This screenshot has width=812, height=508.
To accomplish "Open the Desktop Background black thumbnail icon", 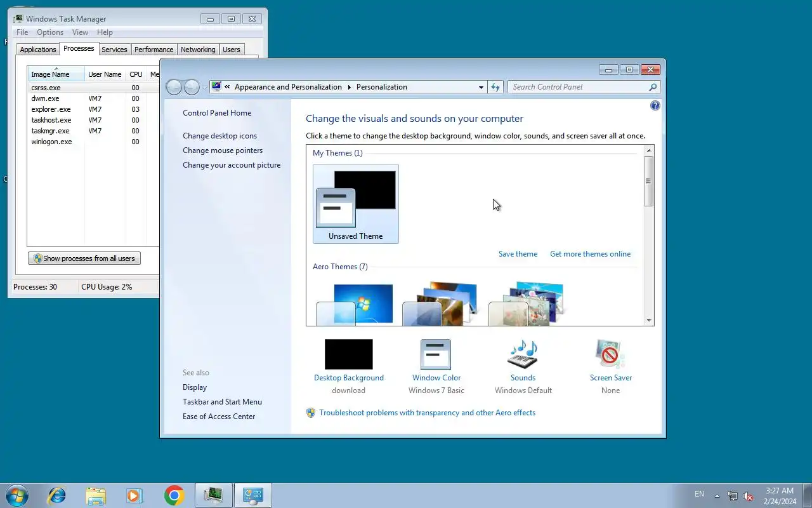I will (x=349, y=354).
